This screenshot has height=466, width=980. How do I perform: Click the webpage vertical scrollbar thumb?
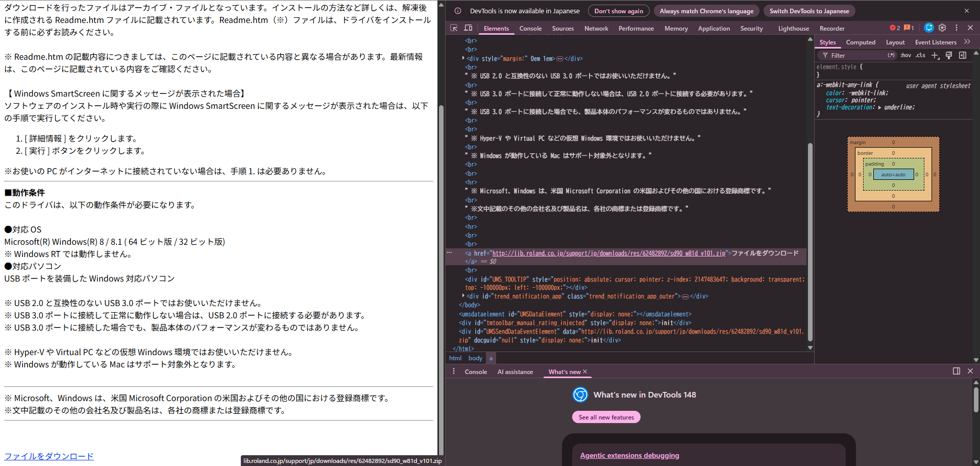coord(441,280)
